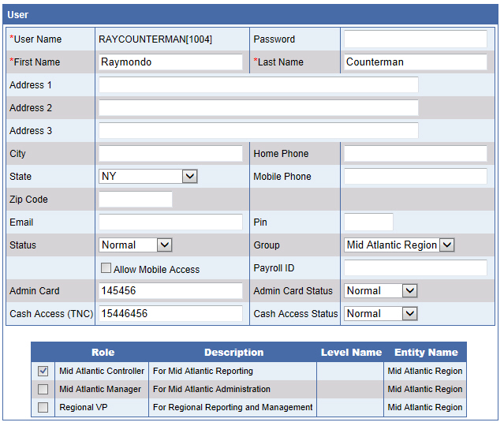The width and height of the screenshot is (504, 426).
Task: Open the State dropdown showing NY
Action: (148, 177)
